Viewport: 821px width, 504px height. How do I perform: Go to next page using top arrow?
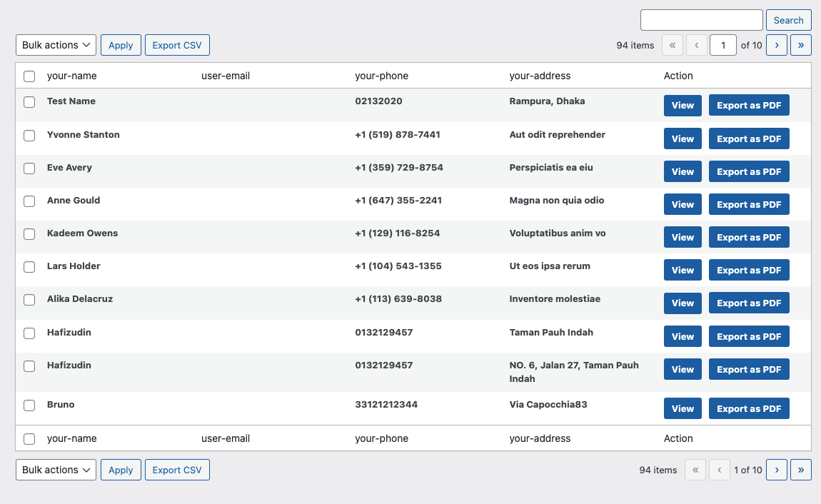tap(776, 45)
